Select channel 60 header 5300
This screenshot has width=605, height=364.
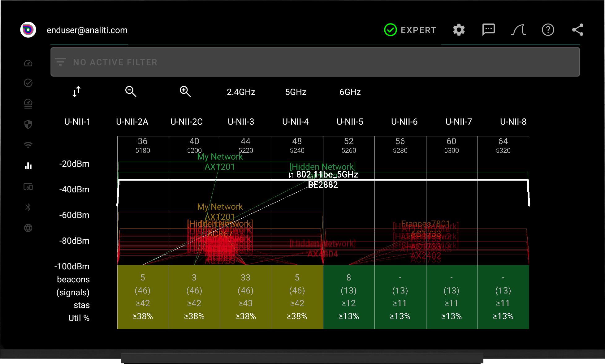pyautogui.click(x=452, y=145)
